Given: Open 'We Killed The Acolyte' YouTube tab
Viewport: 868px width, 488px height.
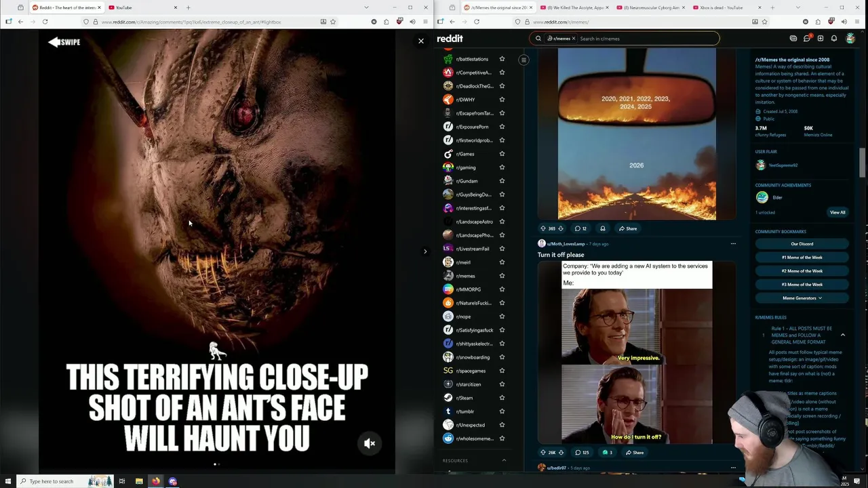Looking at the screenshot, I should pyautogui.click(x=575, y=7).
